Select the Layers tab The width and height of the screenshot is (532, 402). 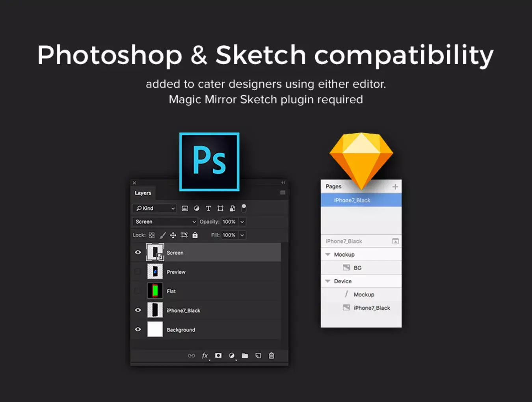click(143, 193)
